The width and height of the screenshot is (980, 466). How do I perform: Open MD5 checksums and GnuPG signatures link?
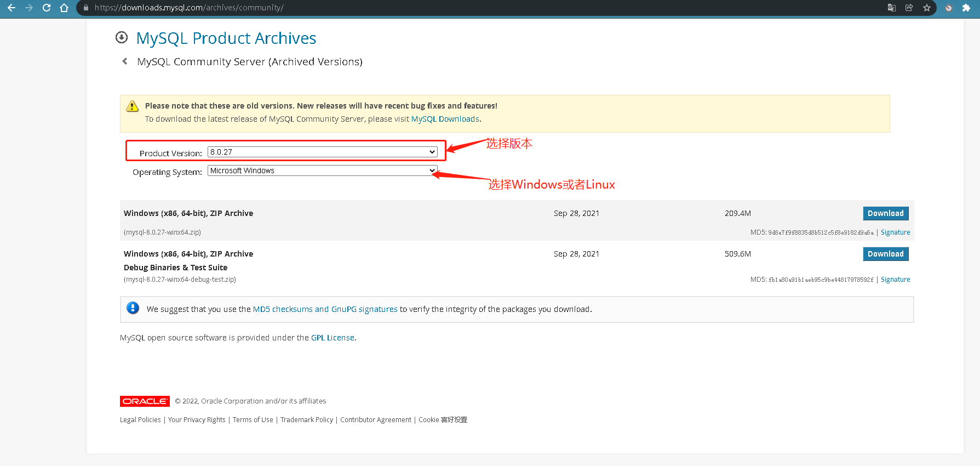coord(325,309)
